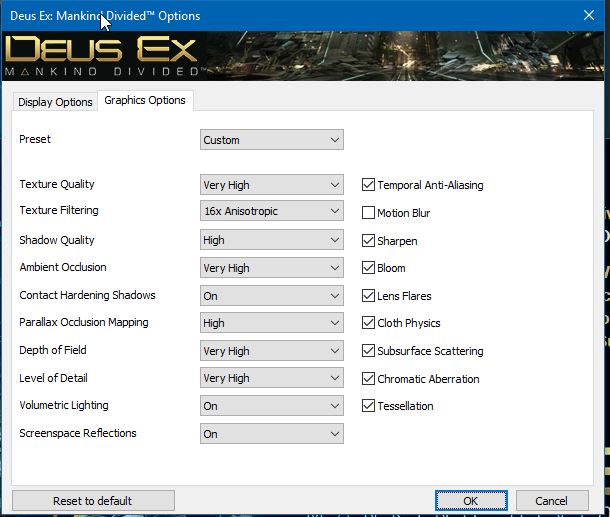Screen dimensions: 610x517
Task: Open the Depth of Field dropdown
Action: 272,351
